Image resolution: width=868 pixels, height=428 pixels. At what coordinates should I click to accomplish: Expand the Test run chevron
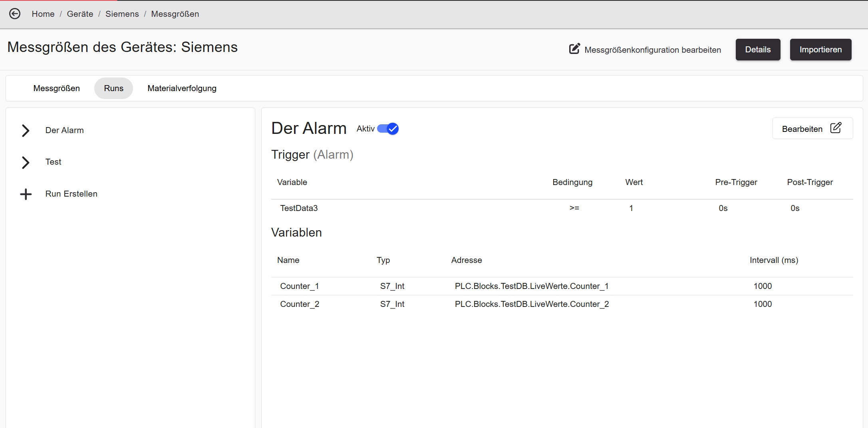26,162
